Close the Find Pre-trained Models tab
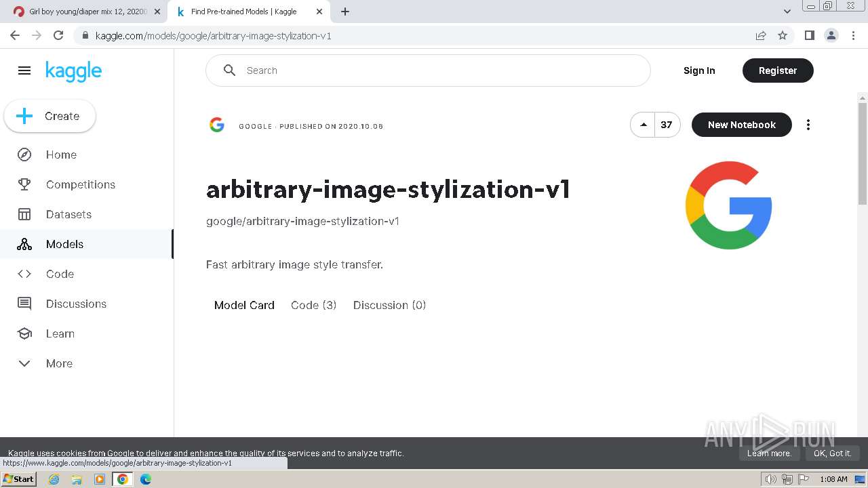 pyautogui.click(x=319, y=12)
